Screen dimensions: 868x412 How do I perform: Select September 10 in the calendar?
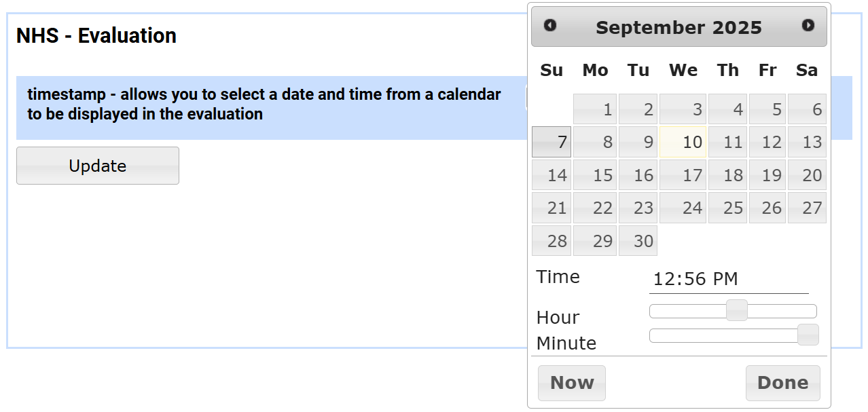pos(683,142)
